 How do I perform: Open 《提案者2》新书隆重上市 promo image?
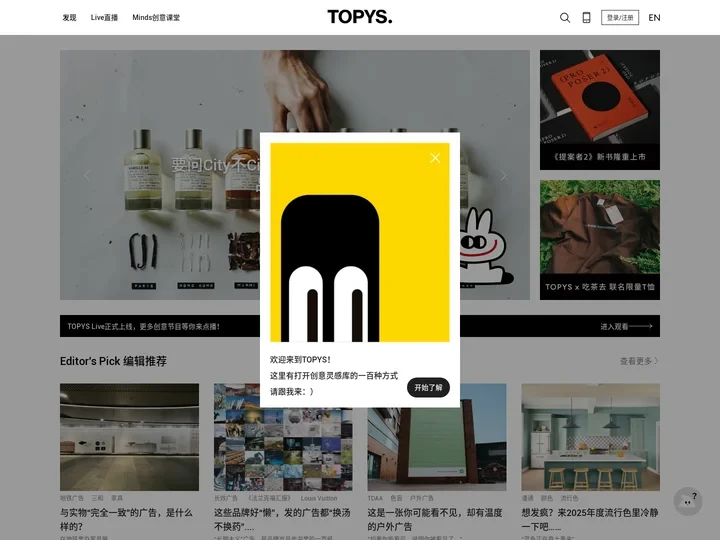(600, 110)
